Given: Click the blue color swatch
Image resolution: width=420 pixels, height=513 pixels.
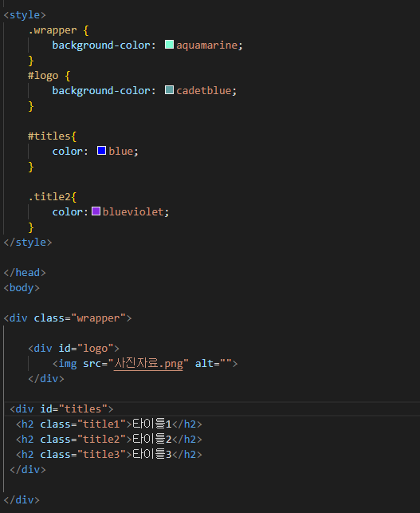Looking at the screenshot, I should [x=101, y=151].
